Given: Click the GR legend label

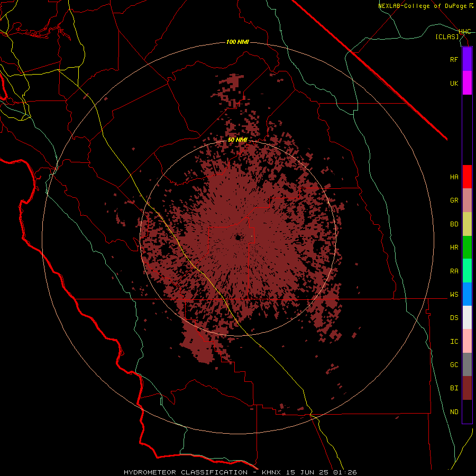Looking at the screenshot, I should tap(454, 200).
